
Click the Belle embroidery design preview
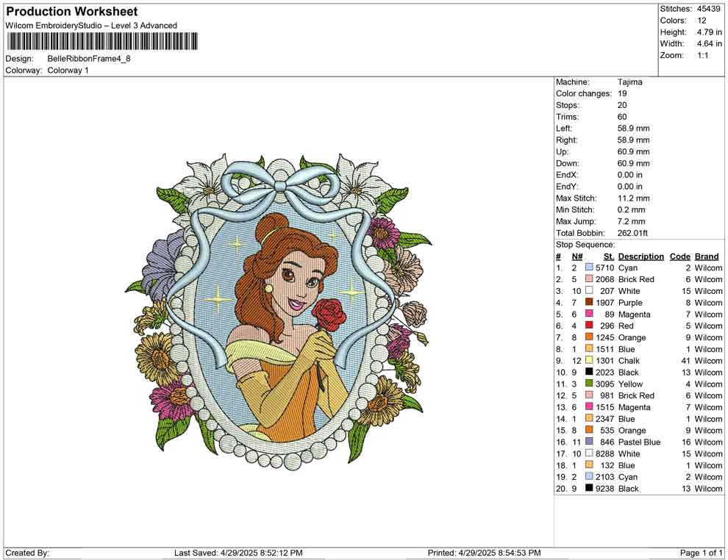pos(279,310)
